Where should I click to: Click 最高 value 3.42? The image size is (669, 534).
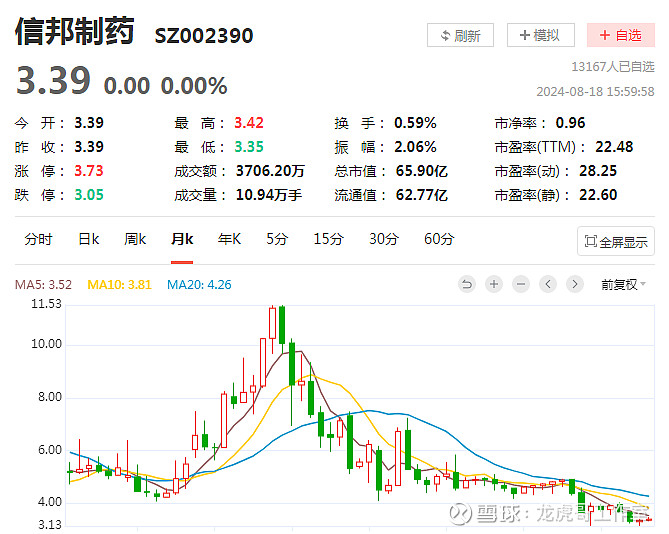[249, 123]
